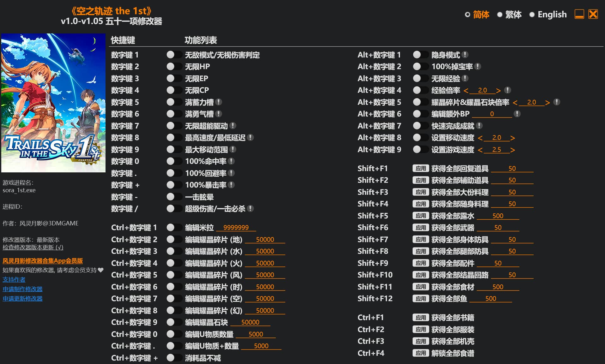
Task: Toggle 无敌模式/无视伤害判定 switch
Action: pos(174,55)
